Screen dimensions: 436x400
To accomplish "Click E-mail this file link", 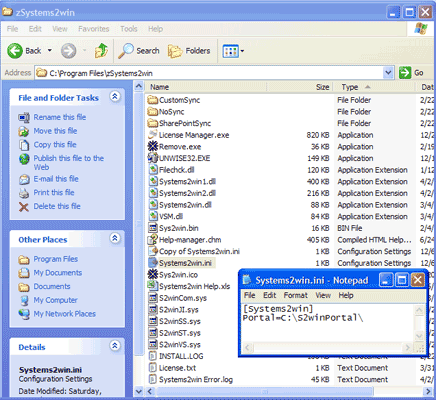I will click(x=56, y=179).
